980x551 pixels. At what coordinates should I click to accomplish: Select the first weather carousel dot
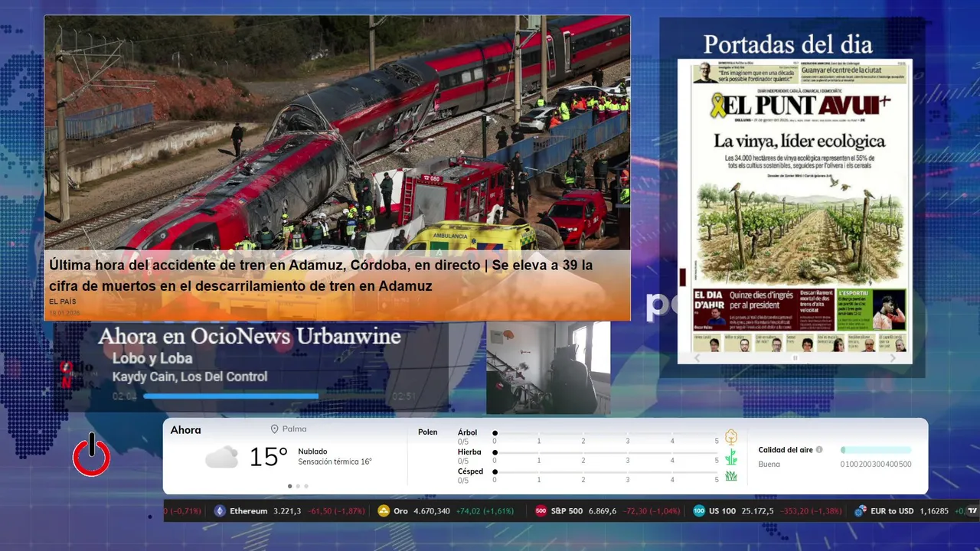[289, 486]
